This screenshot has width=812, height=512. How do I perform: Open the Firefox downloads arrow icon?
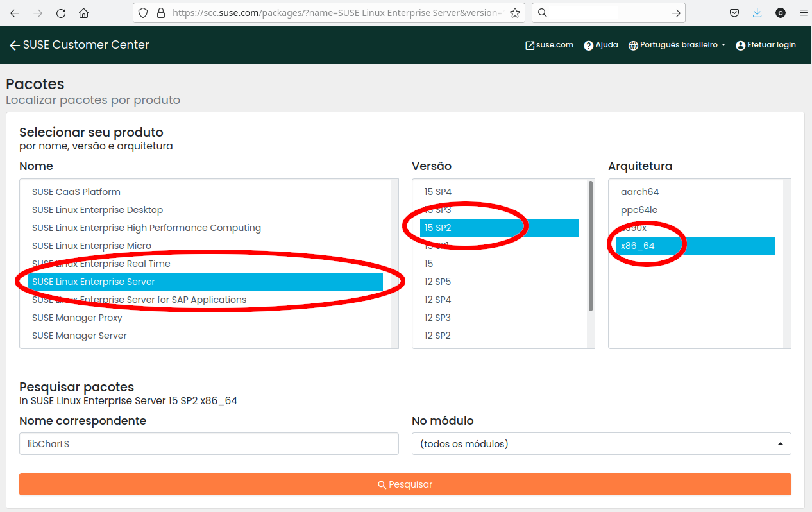click(x=757, y=13)
